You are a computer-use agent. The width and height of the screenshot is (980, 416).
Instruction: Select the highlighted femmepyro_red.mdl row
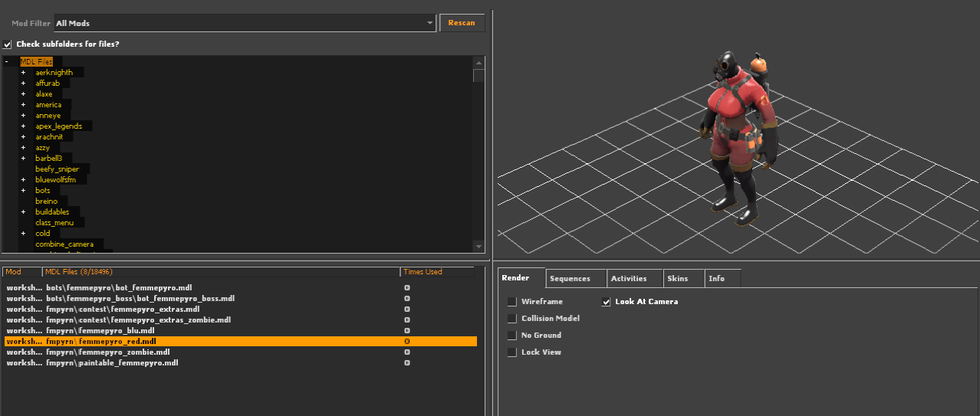click(x=240, y=341)
